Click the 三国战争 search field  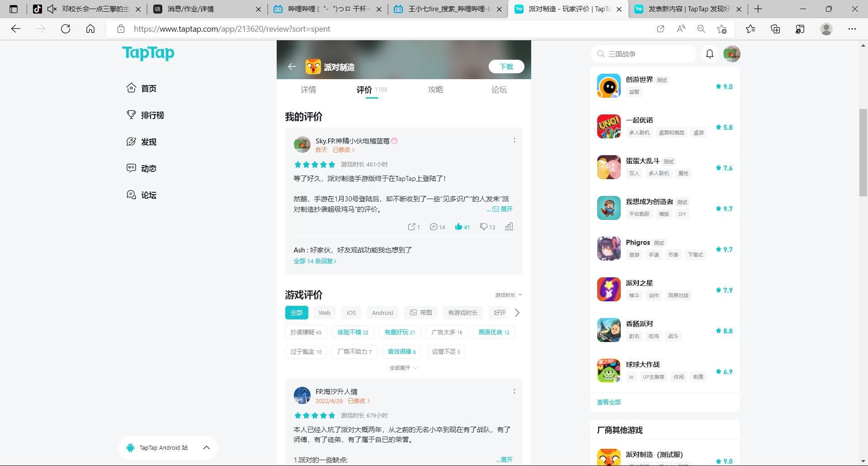643,54
